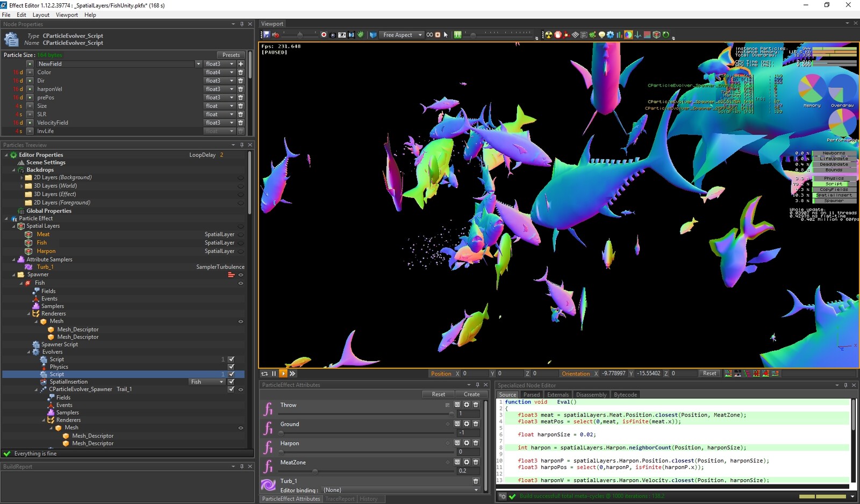Viewport: 860px width, 504px height.
Task: Toggle visibility eye for the Mesh renderer
Action: (240, 321)
